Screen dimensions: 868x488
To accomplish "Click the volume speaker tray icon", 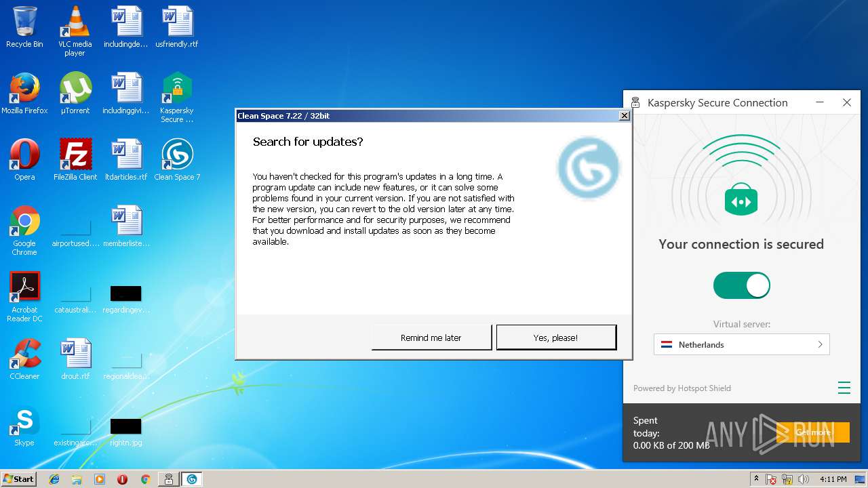I will tap(804, 479).
